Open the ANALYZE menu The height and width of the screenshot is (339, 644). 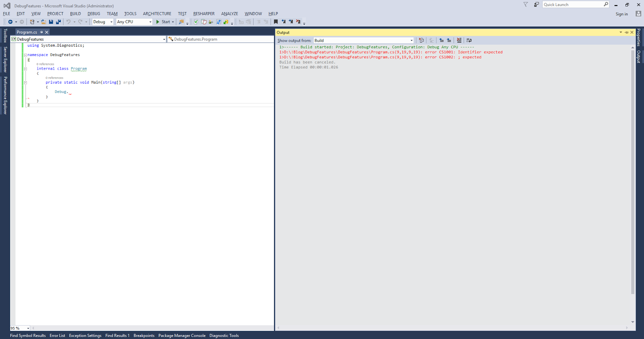[x=229, y=14]
